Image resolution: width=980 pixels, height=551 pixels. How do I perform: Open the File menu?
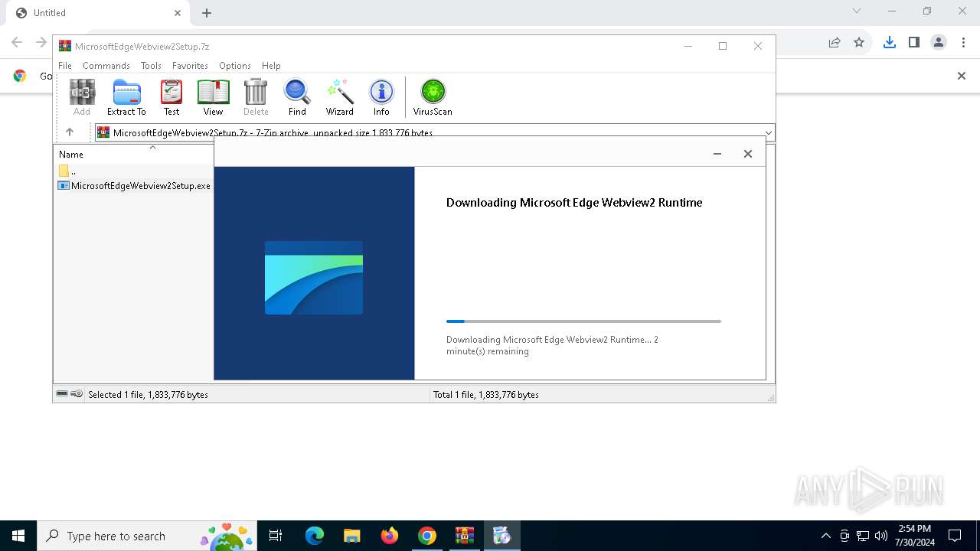65,66
